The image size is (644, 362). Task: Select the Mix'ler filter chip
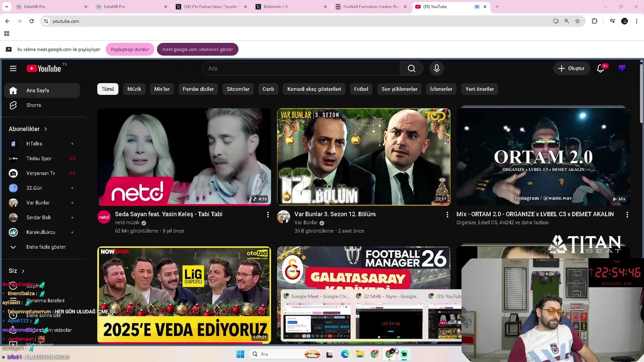(162, 89)
